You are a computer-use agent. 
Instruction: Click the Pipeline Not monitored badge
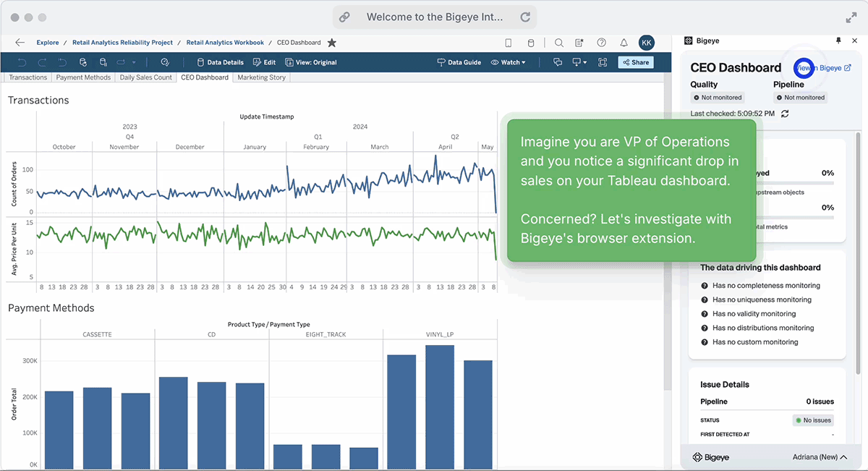point(801,98)
